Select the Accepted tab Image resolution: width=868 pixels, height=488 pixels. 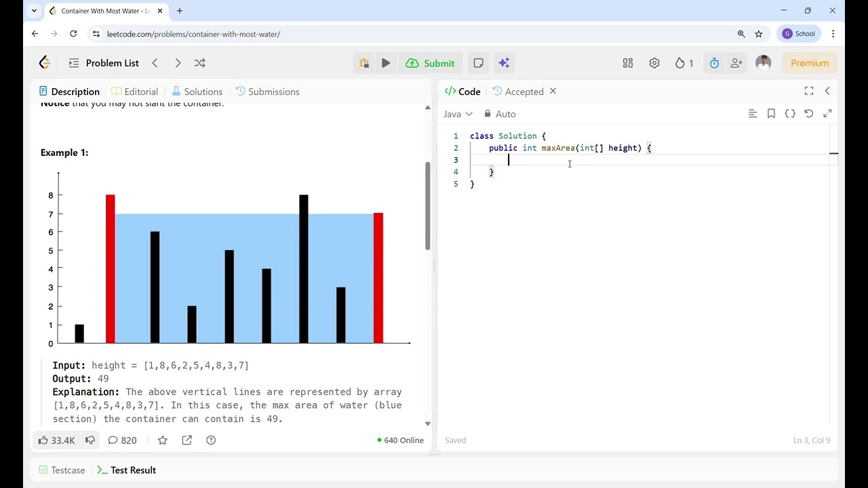518,91
